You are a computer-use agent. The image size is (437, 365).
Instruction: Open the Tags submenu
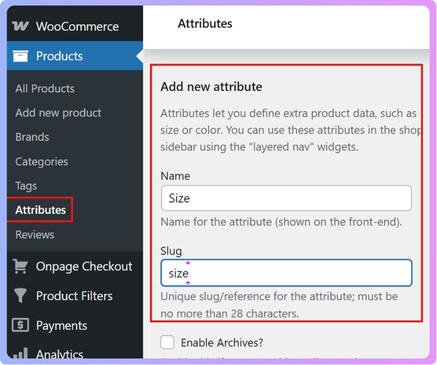pos(26,186)
